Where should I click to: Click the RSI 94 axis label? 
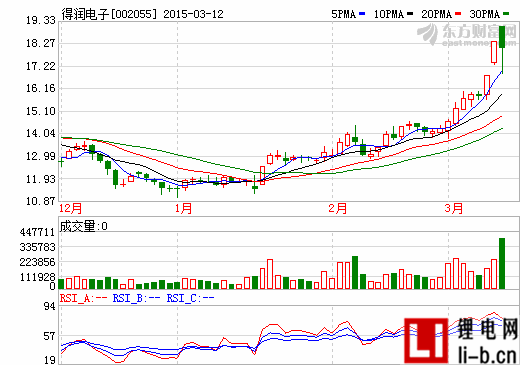pyautogui.click(x=49, y=306)
